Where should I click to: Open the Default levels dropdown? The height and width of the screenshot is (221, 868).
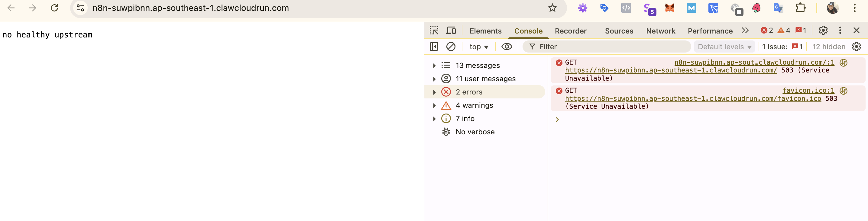click(724, 47)
